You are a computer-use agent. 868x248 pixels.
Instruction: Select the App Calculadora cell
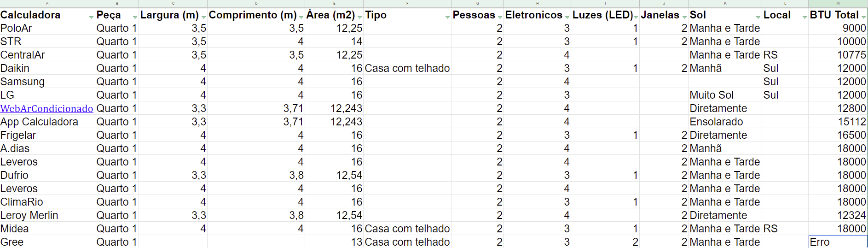pos(47,122)
